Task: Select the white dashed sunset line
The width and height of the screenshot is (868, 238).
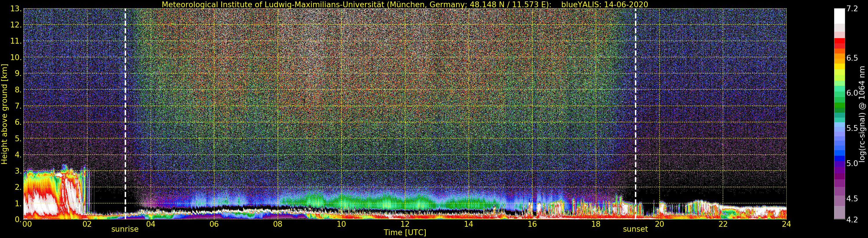Action: coord(635,101)
